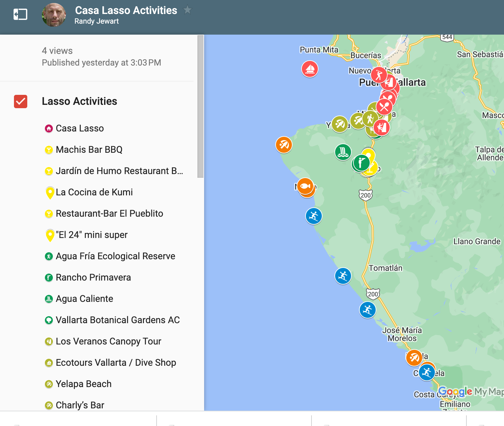Click the orange beach marker near José María Morelos

click(414, 358)
